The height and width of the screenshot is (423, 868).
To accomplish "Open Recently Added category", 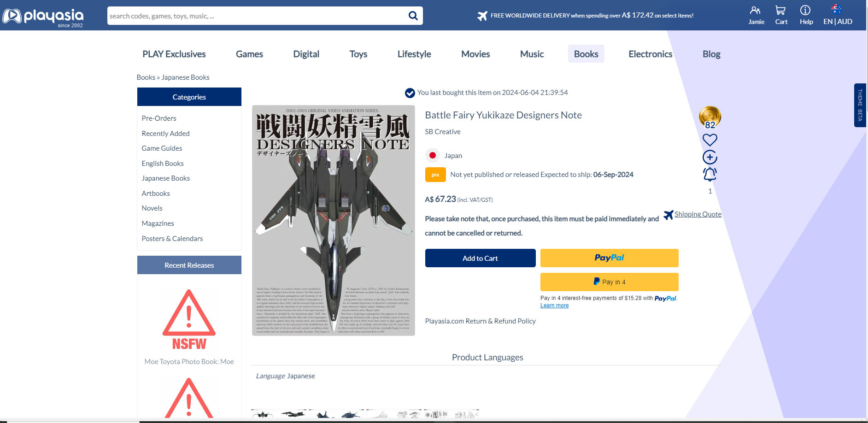I will click(x=165, y=134).
